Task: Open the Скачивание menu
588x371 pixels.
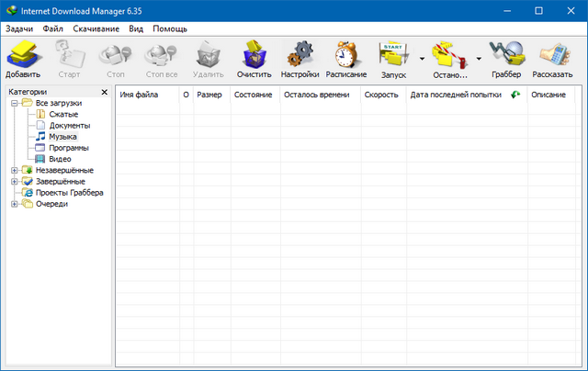Action: point(94,29)
